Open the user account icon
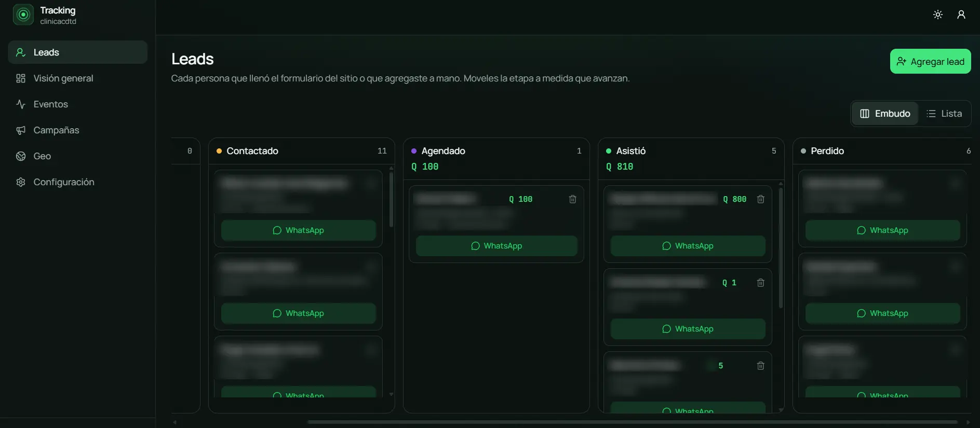 [961, 15]
